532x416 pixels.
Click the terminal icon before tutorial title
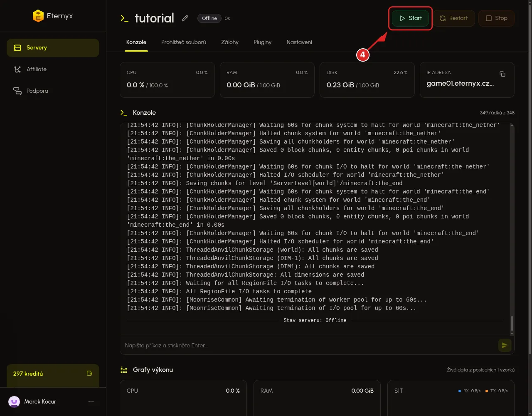(x=124, y=18)
